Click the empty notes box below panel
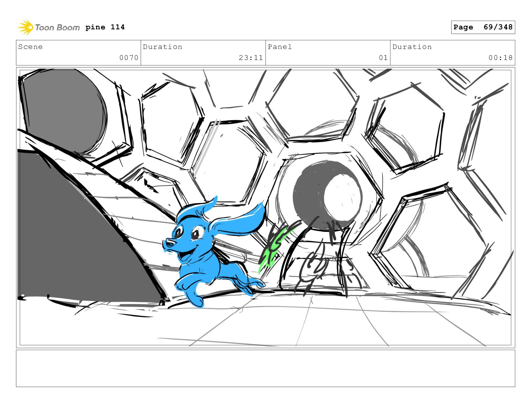The image size is (532, 411). [265, 368]
